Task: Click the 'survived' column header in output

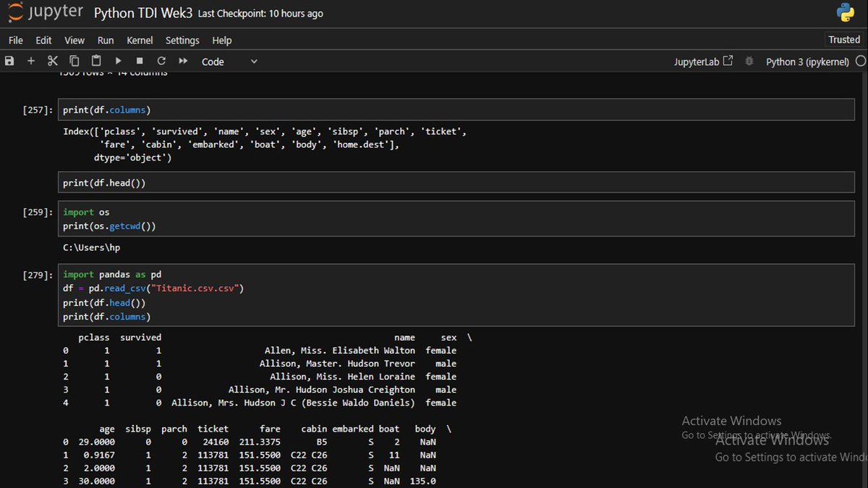Action: 140,338
